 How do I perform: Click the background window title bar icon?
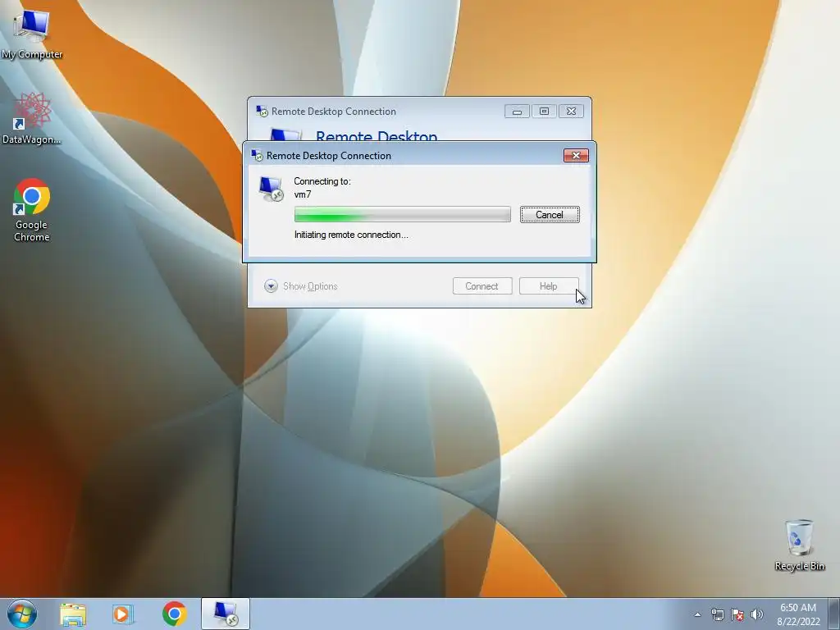pyautogui.click(x=262, y=112)
